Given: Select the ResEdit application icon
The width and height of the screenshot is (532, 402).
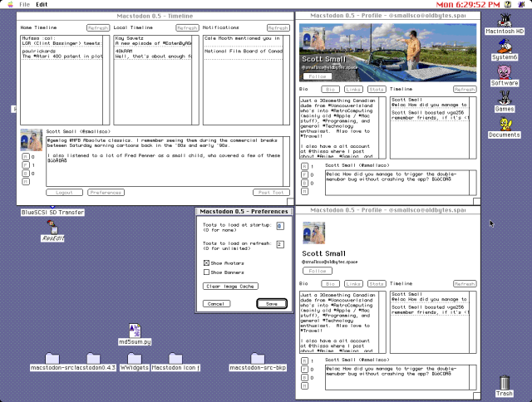Looking at the screenshot, I should point(54,228).
